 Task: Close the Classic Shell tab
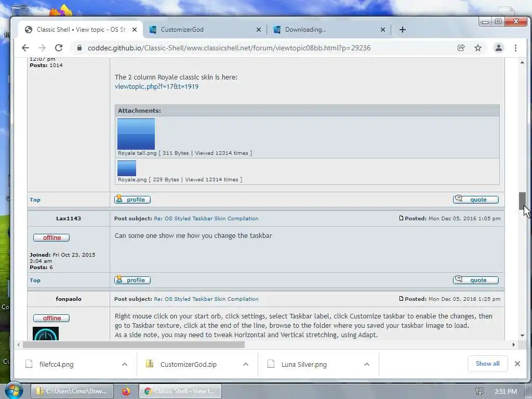(135, 30)
